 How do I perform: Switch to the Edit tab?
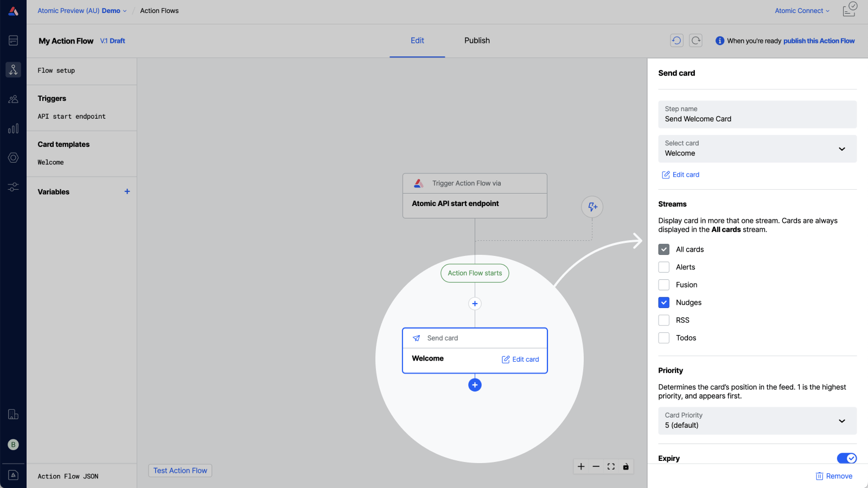pos(417,41)
